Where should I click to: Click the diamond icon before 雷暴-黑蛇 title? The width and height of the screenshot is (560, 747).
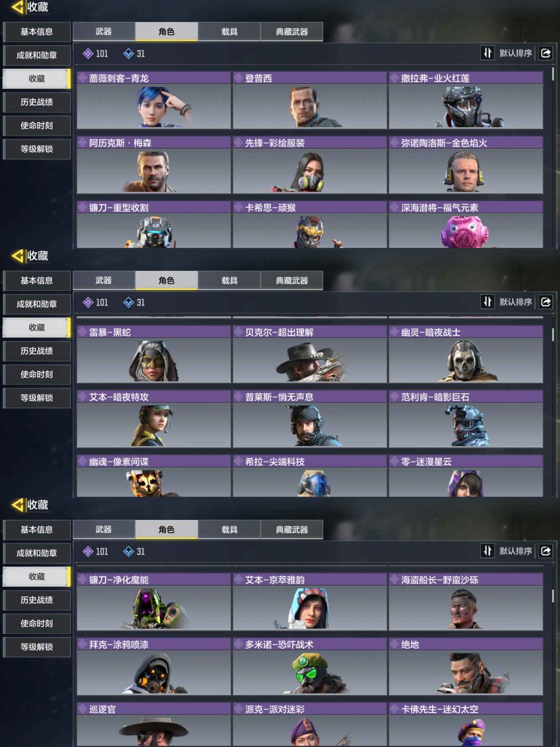pyautogui.click(x=82, y=332)
